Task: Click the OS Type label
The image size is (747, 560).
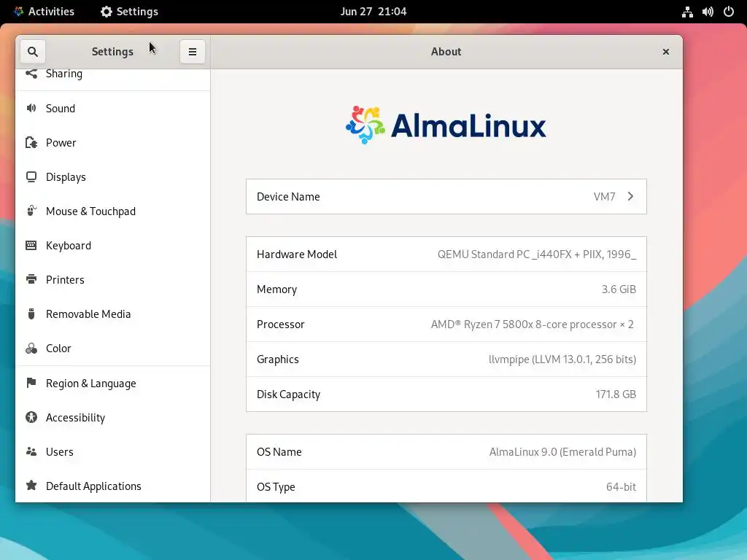Action: tap(276, 487)
